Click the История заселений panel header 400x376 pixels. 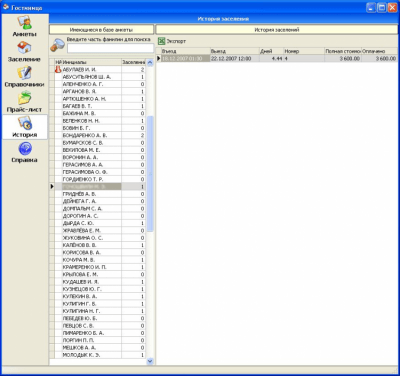tap(277, 30)
